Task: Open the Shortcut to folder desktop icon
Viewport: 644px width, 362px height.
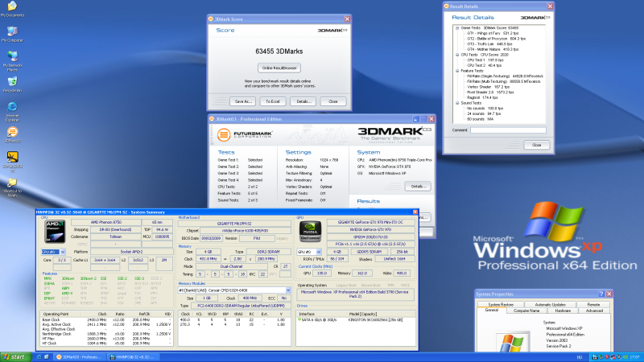Action: tap(12, 187)
